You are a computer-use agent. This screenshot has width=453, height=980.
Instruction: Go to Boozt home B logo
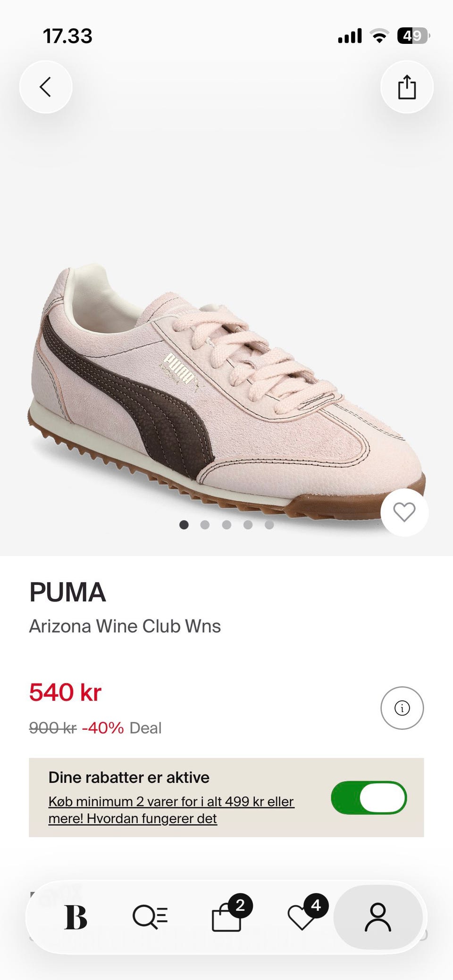pos(75,917)
